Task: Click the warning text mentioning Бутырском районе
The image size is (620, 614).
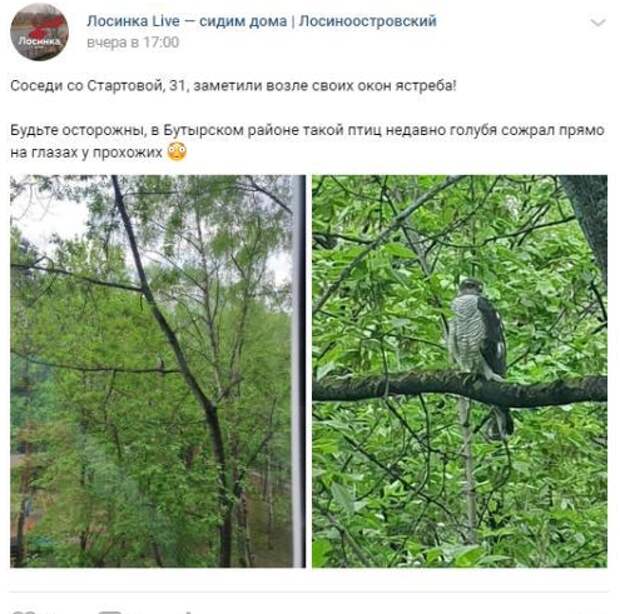Action: point(307,141)
